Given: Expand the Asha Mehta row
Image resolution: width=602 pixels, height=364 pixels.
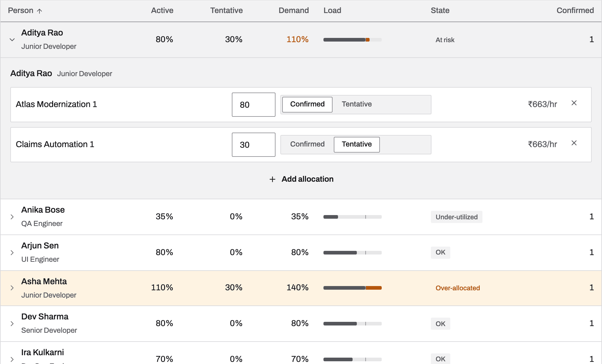Looking at the screenshot, I should pyautogui.click(x=12, y=288).
